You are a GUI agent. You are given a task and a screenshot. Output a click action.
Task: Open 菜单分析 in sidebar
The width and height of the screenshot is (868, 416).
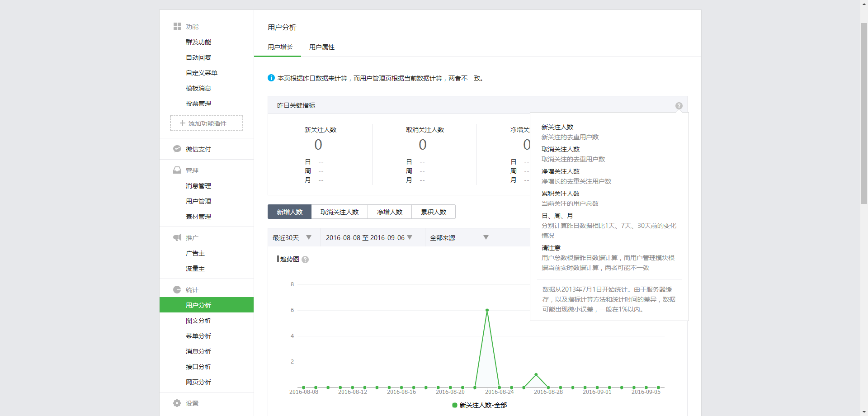point(198,336)
